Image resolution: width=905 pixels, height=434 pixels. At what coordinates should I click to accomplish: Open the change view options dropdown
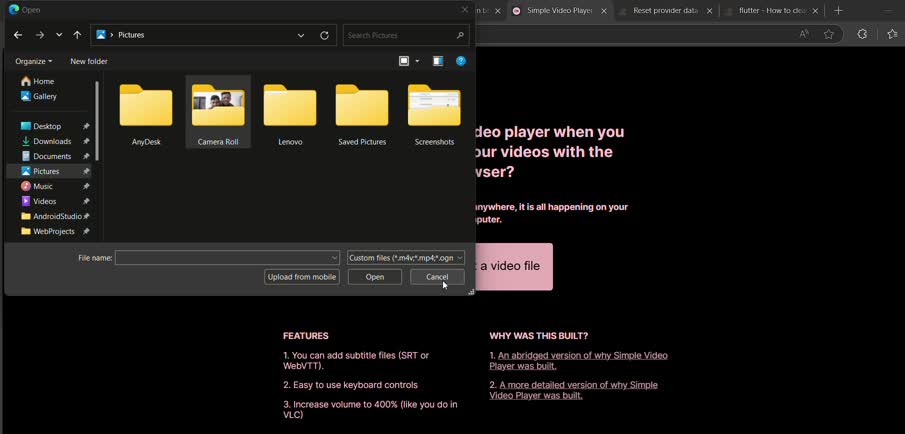click(x=417, y=61)
